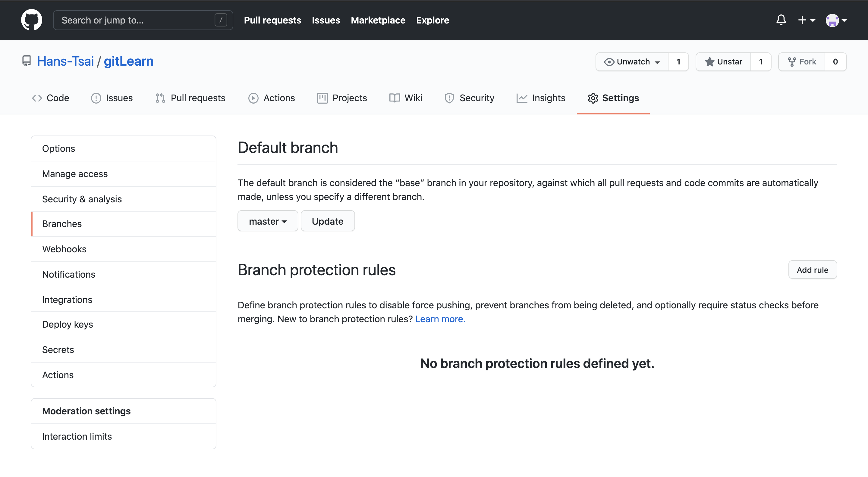Open Security & analysis settings
Viewport: 868px width, 477px height.
pos(123,199)
